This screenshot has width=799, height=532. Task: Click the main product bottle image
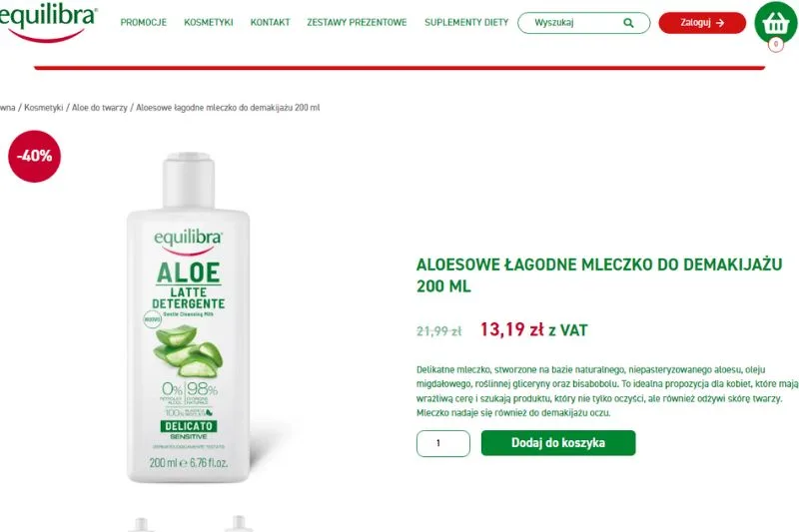pyautogui.click(x=189, y=317)
